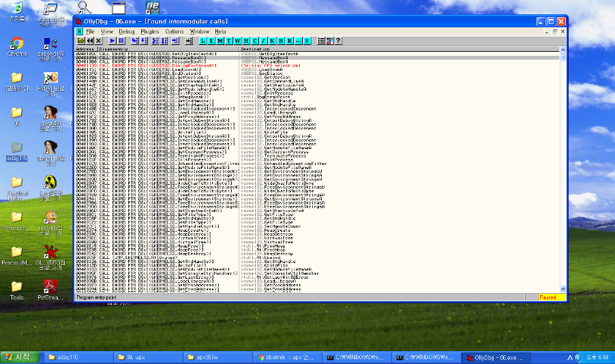Open Patches window with slash button

(x=264, y=41)
